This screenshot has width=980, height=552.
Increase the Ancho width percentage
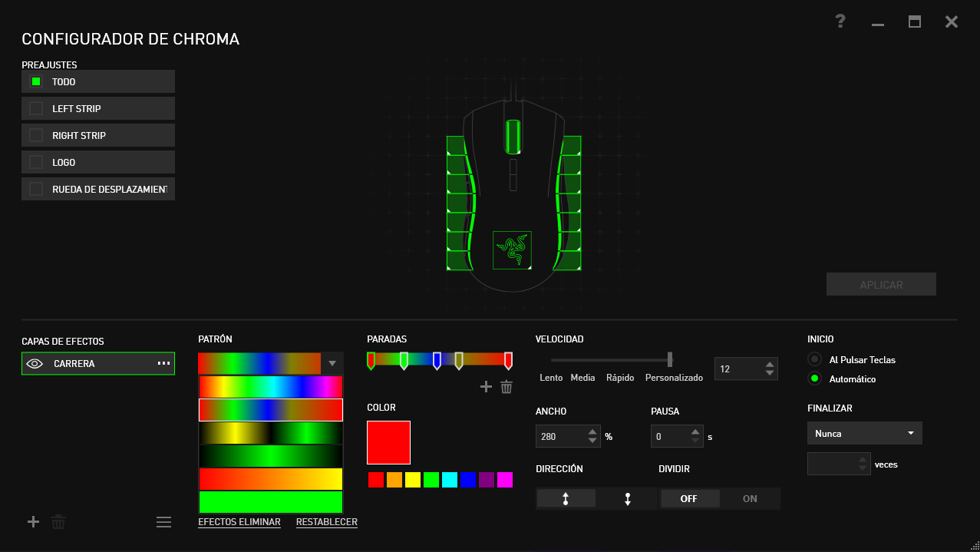click(x=592, y=432)
